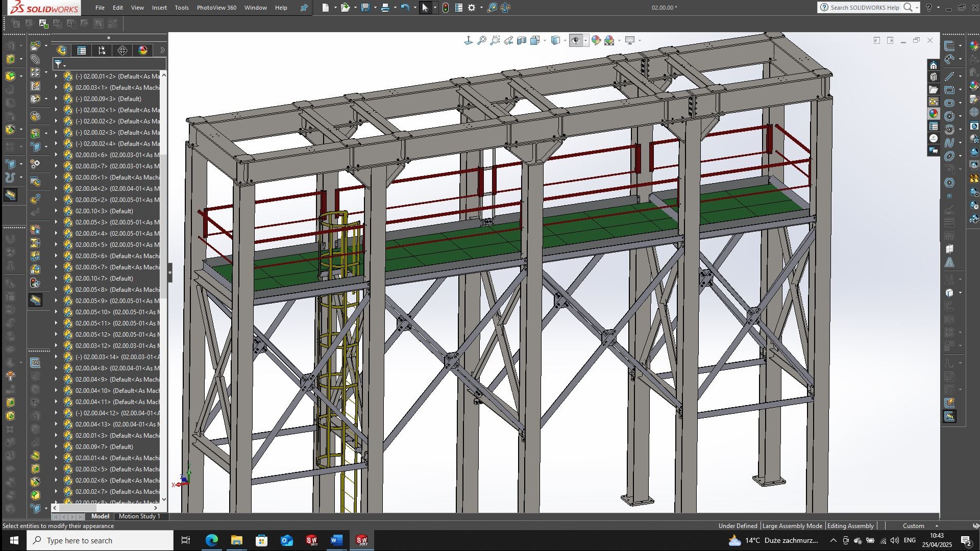This screenshot has height=551, width=980.
Task: Toggle pin on the SolidWorks menu bar
Action: (304, 8)
